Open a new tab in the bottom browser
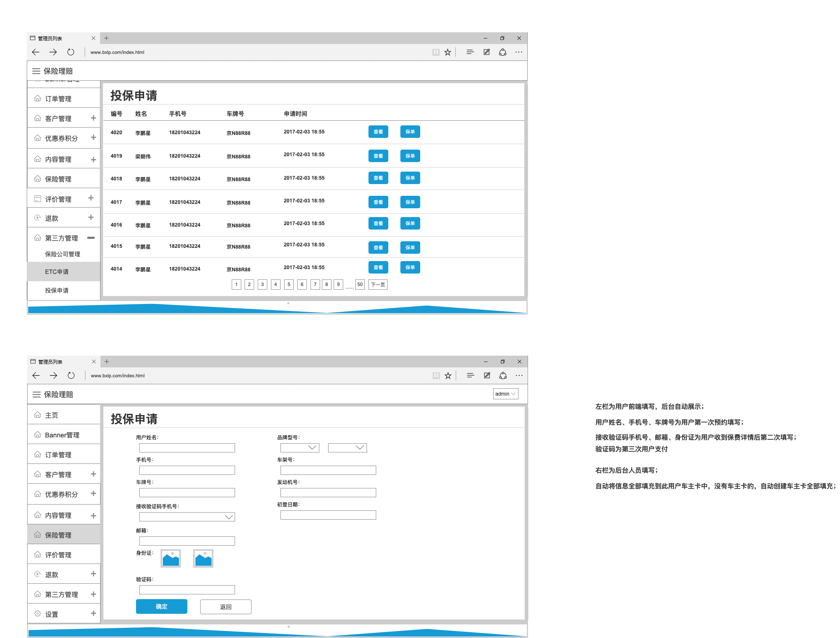840x638 pixels. tap(107, 362)
